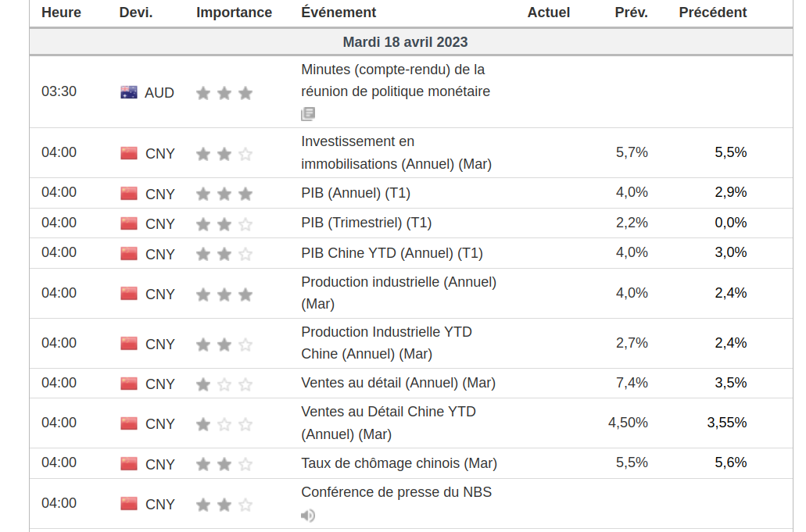Screen dimensions: 806x532
Task: Click the one-star rating for Ventes au détail (Annuel)
Action: coord(224,384)
